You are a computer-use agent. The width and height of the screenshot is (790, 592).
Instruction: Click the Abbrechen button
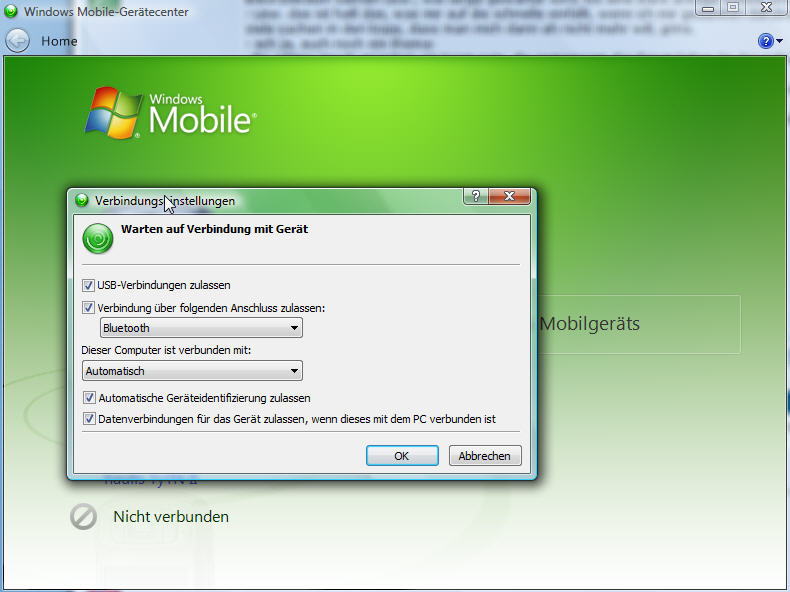(485, 455)
